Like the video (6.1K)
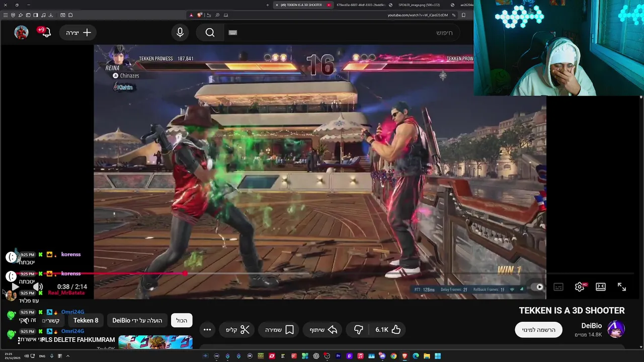 [388, 330]
